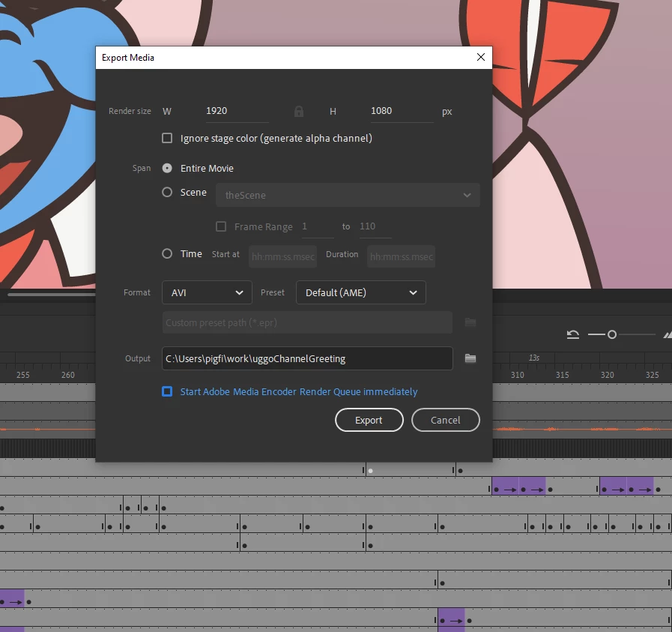Click the Output path field
The image size is (672, 632).
pyautogui.click(x=307, y=358)
